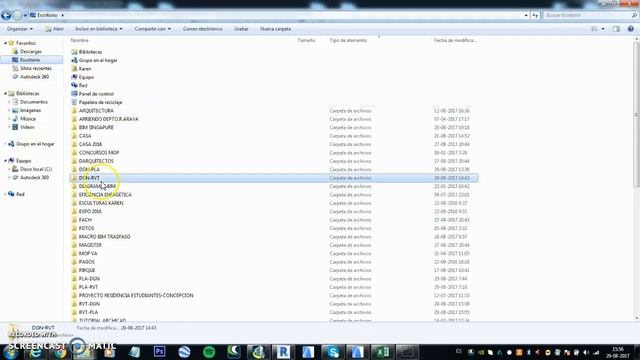Click the Karen user folder icon
Image resolution: width=640 pixels, height=360 pixels.
(x=74, y=69)
